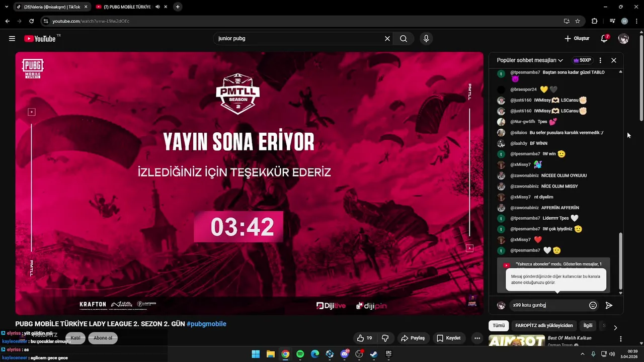Show next filter chips with arrow
The width and height of the screenshot is (644, 362).
point(615,327)
